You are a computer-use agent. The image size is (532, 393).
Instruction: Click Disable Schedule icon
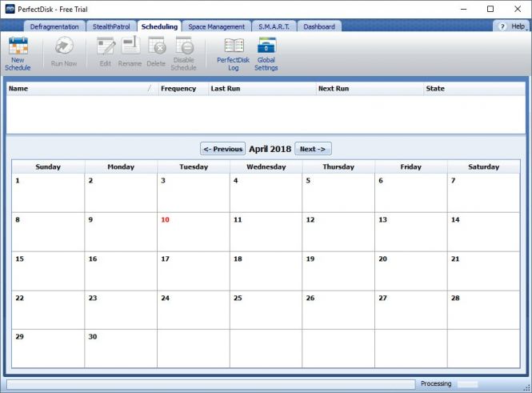click(x=183, y=54)
